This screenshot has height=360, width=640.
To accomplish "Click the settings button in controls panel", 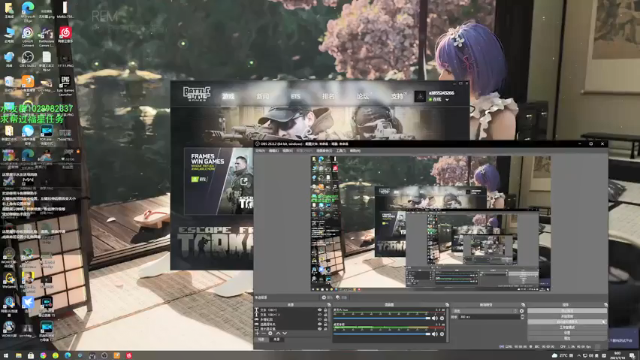I will point(567,333).
